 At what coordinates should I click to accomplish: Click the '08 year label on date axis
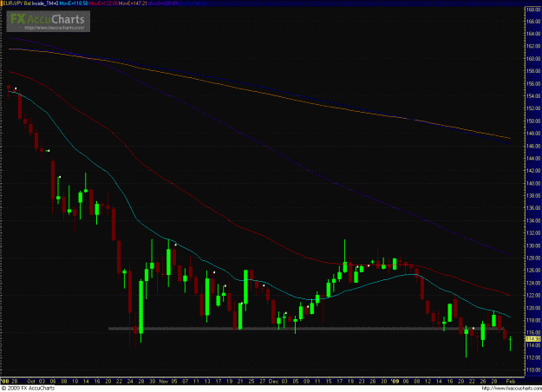(x=5, y=382)
